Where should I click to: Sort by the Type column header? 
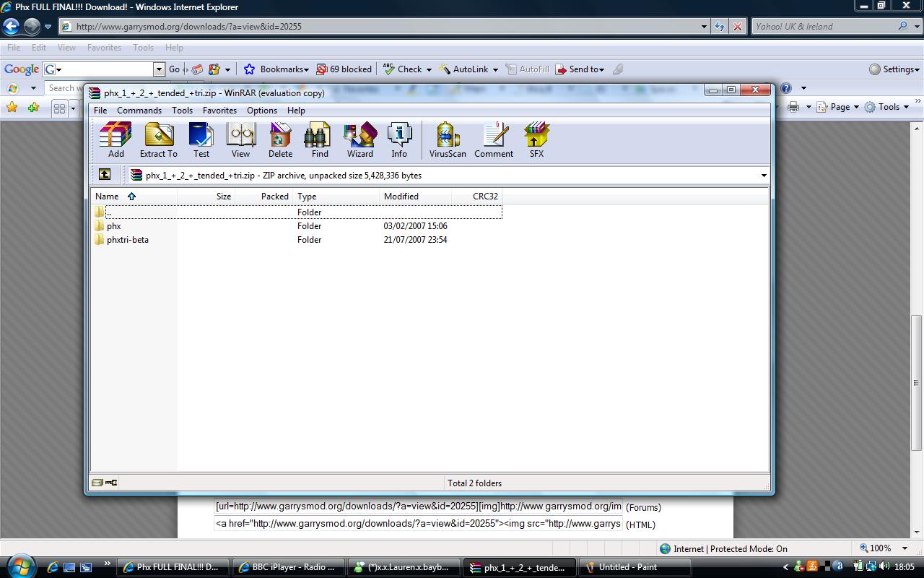[336, 197]
